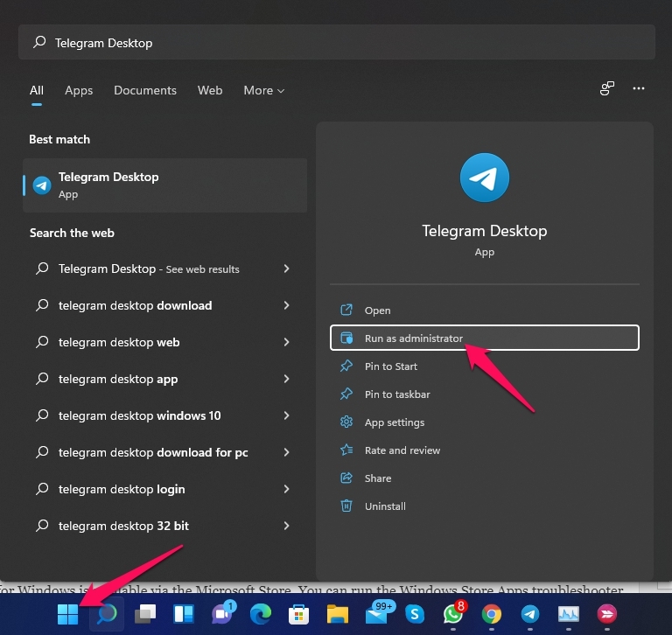The image size is (672, 635).
Task: Select Rate and review
Action: (485, 450)
